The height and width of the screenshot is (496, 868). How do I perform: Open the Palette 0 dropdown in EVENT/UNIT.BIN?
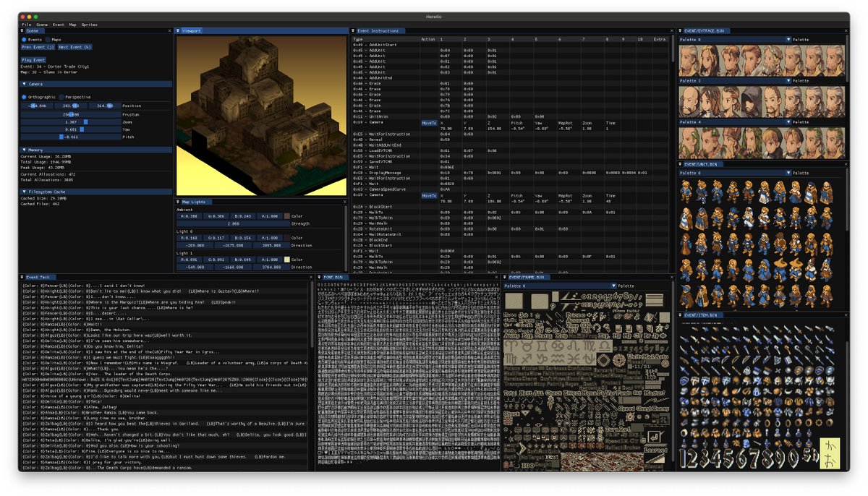[x=734, y=173]
